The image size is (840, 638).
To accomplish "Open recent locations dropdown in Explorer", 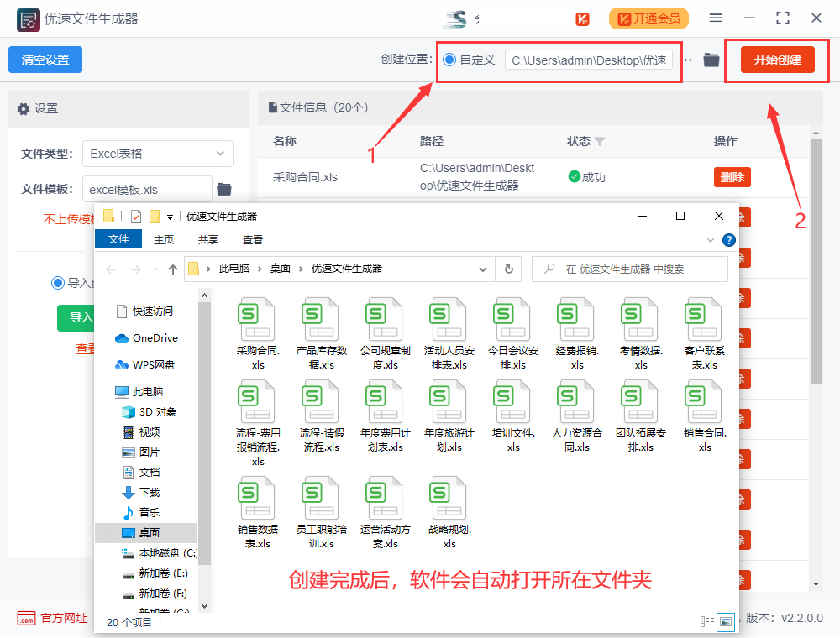I will click(155, 269).
